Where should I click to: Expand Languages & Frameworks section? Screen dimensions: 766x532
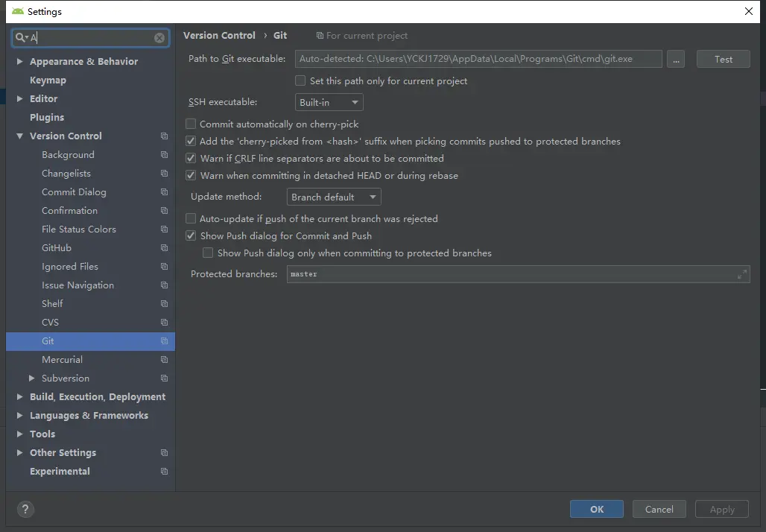click(19, 415)
